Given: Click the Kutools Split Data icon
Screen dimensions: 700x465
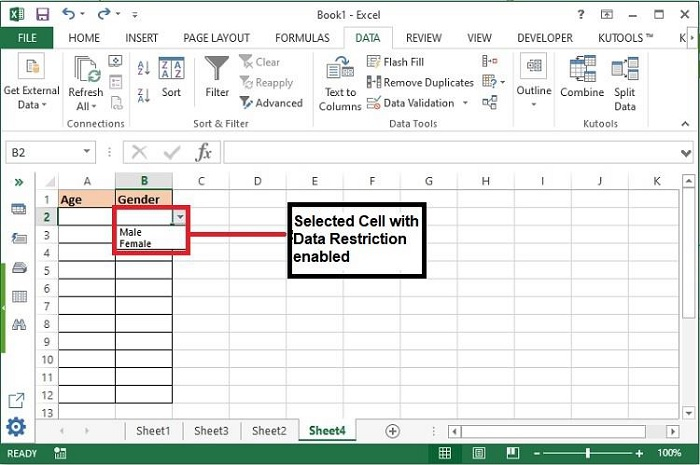Looking at the screenshot, I should click(x=625, y=84).
